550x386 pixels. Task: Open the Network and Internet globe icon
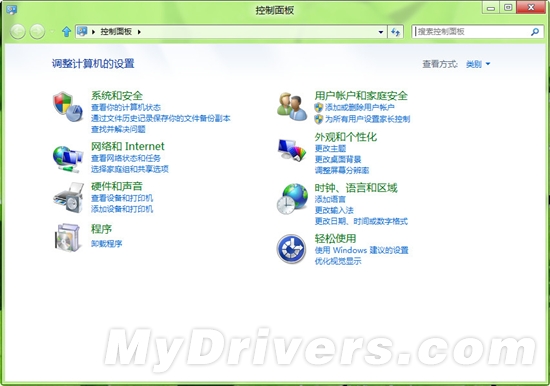coord(68,159)
